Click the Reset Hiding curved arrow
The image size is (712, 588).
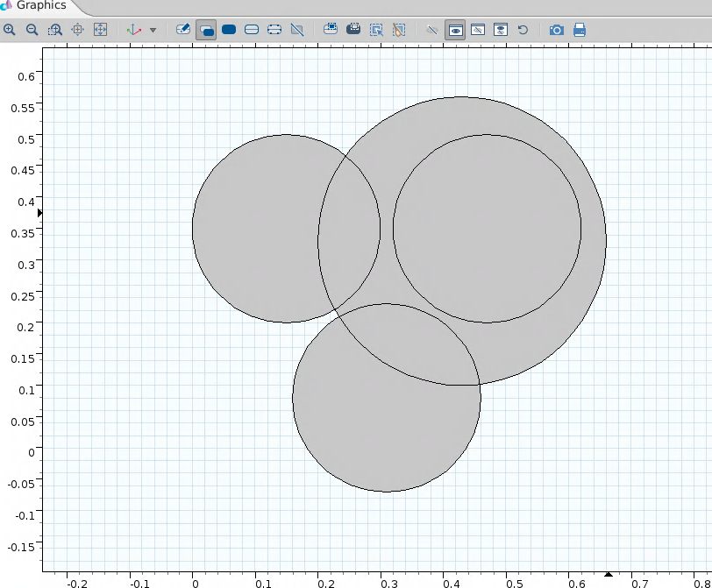523,30
